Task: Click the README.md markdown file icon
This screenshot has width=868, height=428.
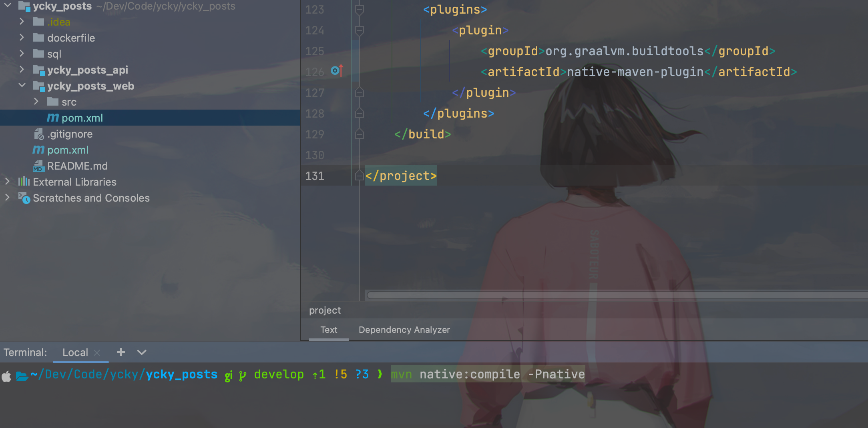Action: coord(38,166)
